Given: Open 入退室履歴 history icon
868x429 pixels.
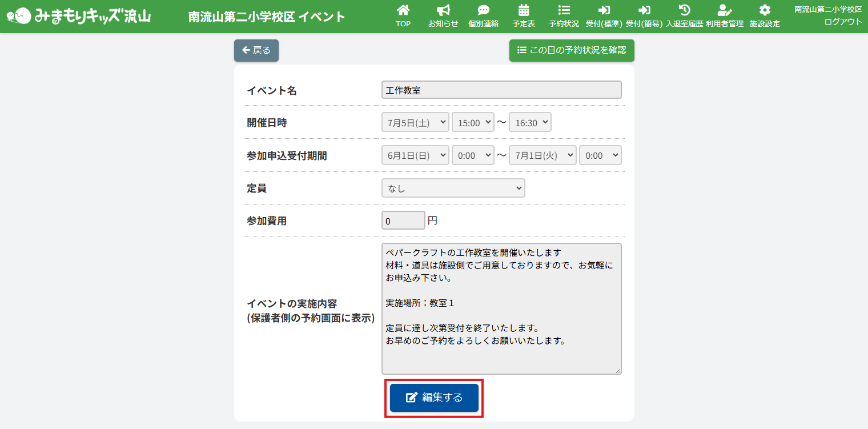Looking at the screenshot, I should point(684,10).
